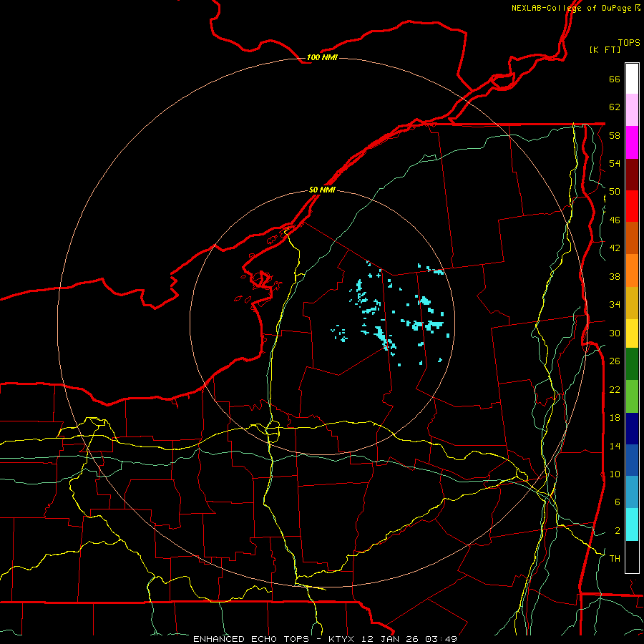Pick the light pink legend swatch
Viewport: 644px width, 644px height.
click(632, 109)
